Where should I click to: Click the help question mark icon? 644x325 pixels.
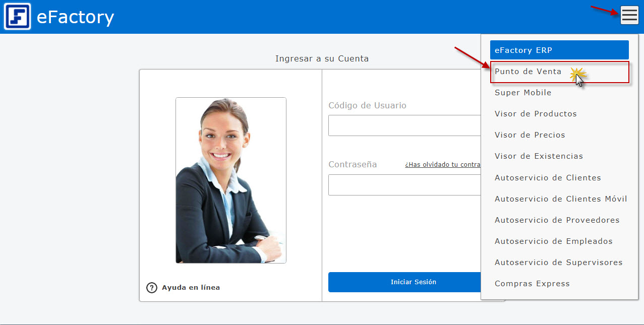coord(151,288)
